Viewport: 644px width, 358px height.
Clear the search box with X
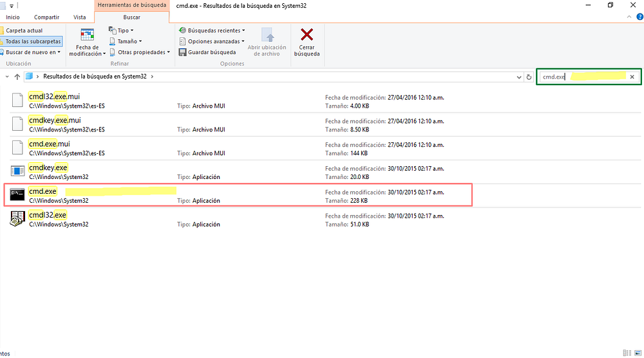(632, 77)
